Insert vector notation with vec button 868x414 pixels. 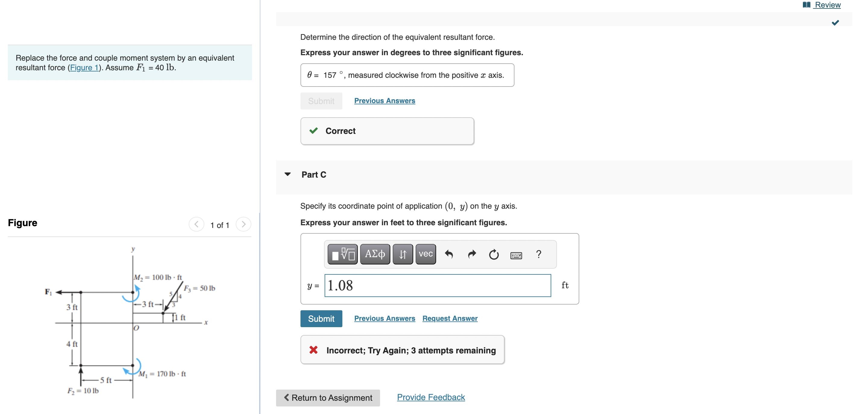pos(425,254)
